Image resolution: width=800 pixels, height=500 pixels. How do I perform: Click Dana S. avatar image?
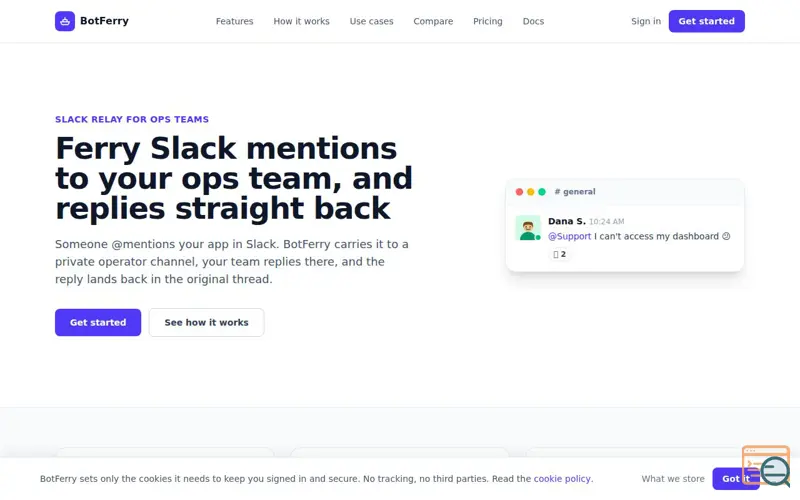528,228
